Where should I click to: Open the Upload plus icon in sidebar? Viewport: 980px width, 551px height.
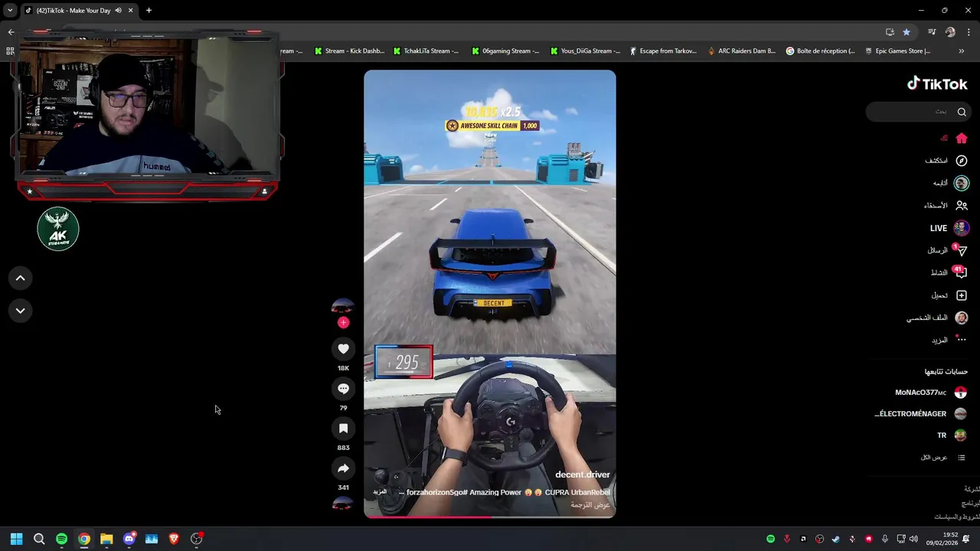click(962, 295)
